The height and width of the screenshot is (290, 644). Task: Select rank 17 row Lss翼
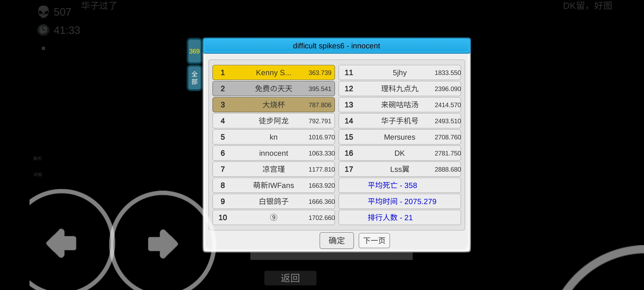point(400,169)
